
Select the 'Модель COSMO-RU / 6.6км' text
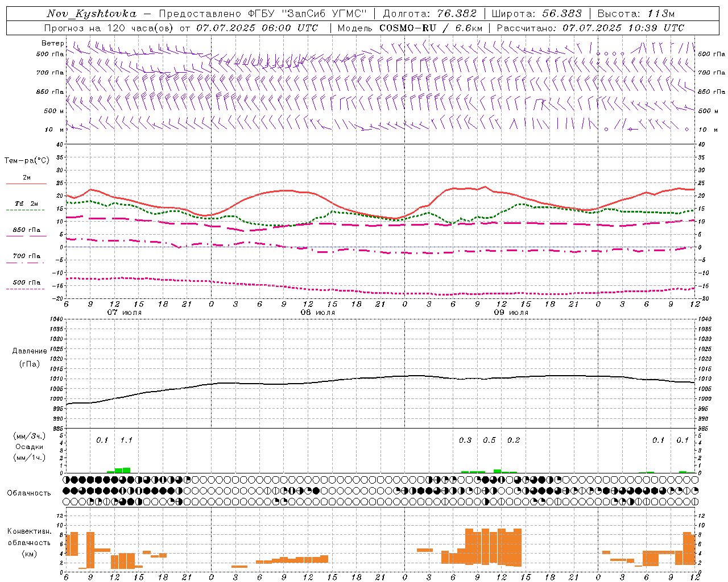pyautogui.click(x=410, y=28)
